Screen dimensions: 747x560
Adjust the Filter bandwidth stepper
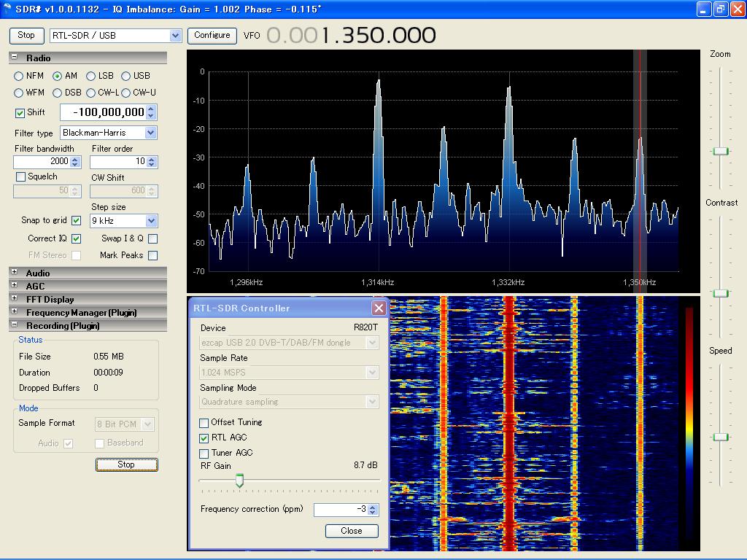click(x=75, y=161)
